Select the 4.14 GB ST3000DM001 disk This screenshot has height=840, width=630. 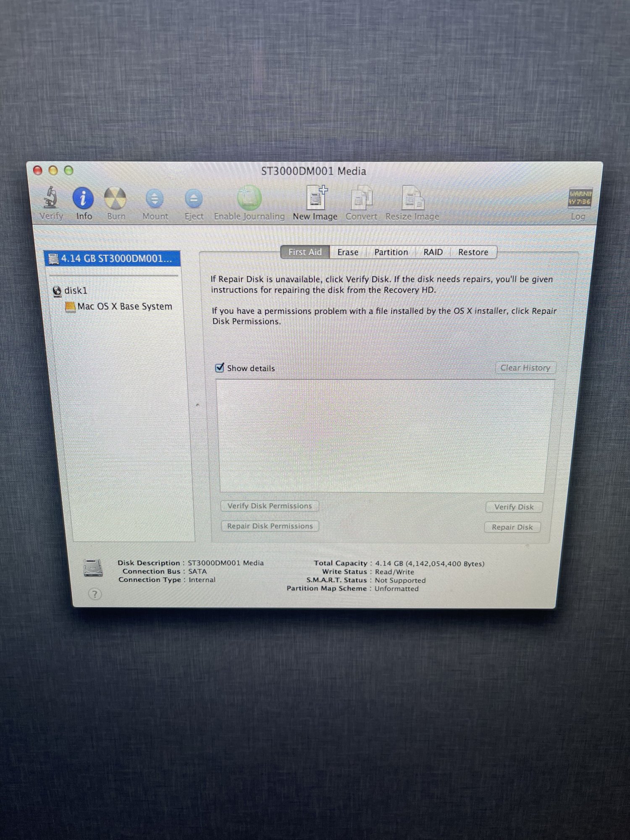pos(113,258)
